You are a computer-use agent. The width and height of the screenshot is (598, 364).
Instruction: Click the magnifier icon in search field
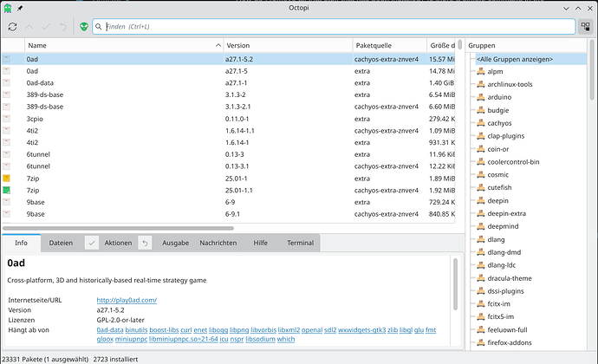click(x=99, y=27)
